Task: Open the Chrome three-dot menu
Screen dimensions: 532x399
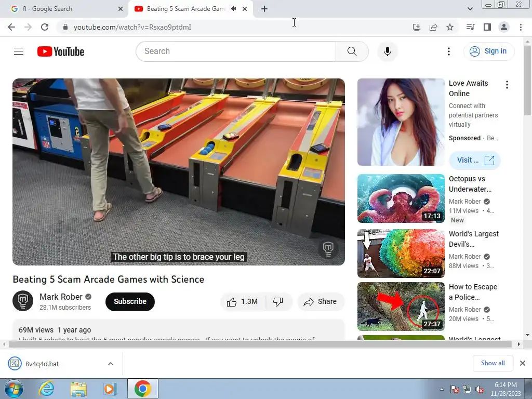Action: click(x=521, y=27)
